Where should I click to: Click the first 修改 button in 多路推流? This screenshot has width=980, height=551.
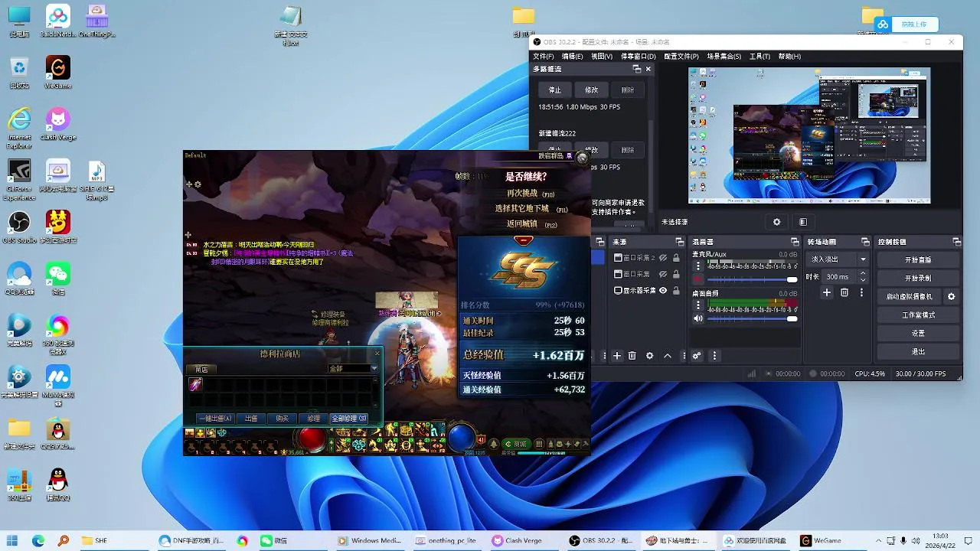(x=592, y=90)
